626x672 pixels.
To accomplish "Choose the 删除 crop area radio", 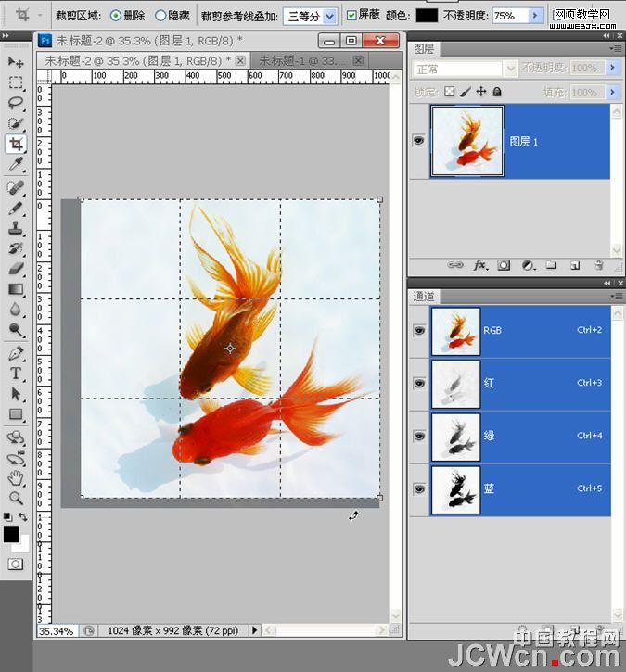I will (116, 16).
